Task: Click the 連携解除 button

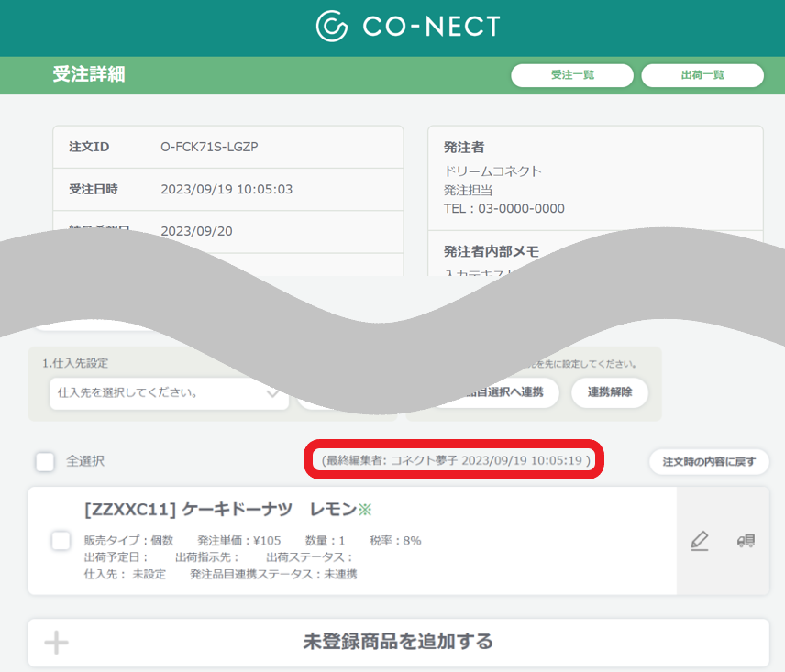Action: pyautogui.click(x=610, y=391)
